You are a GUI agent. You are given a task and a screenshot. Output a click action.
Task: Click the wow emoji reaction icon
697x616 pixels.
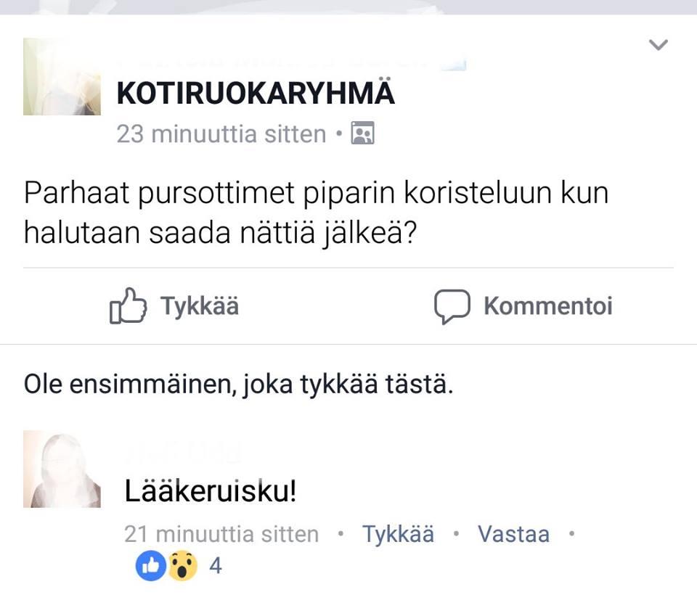[x=183, y=566]
